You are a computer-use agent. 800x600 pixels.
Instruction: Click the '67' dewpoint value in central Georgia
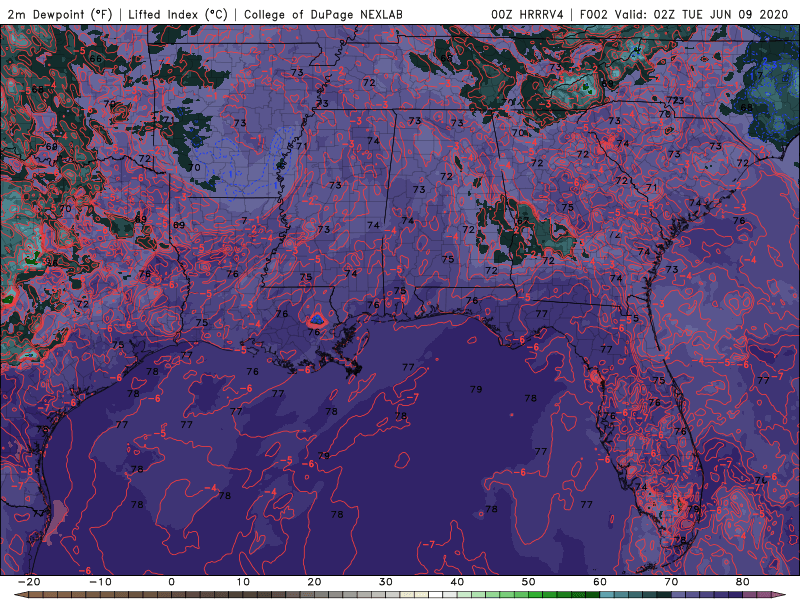tap(522, 221)
